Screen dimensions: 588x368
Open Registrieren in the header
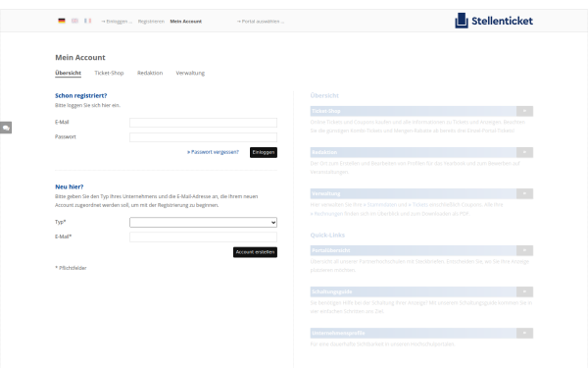click(151, 22)
